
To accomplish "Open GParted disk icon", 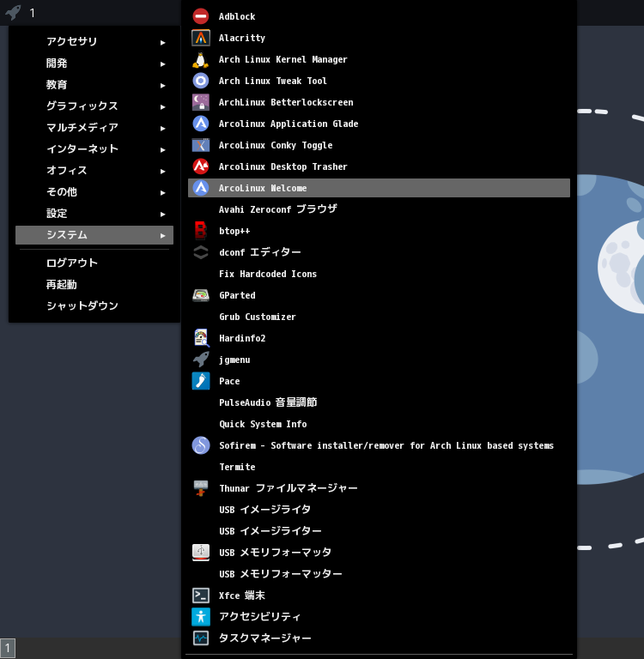I will pos(201,295).
